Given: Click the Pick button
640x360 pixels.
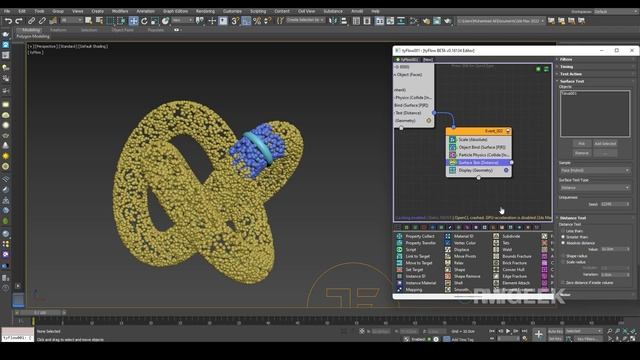Looking at the screenshot, I should tap(581, 144).
